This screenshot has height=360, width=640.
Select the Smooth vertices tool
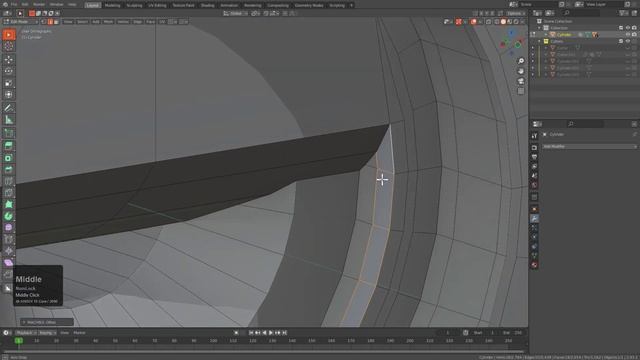coord(9,228)
